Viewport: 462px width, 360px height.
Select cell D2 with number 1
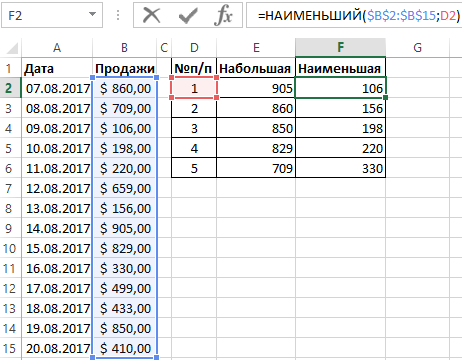pos(194,88)
